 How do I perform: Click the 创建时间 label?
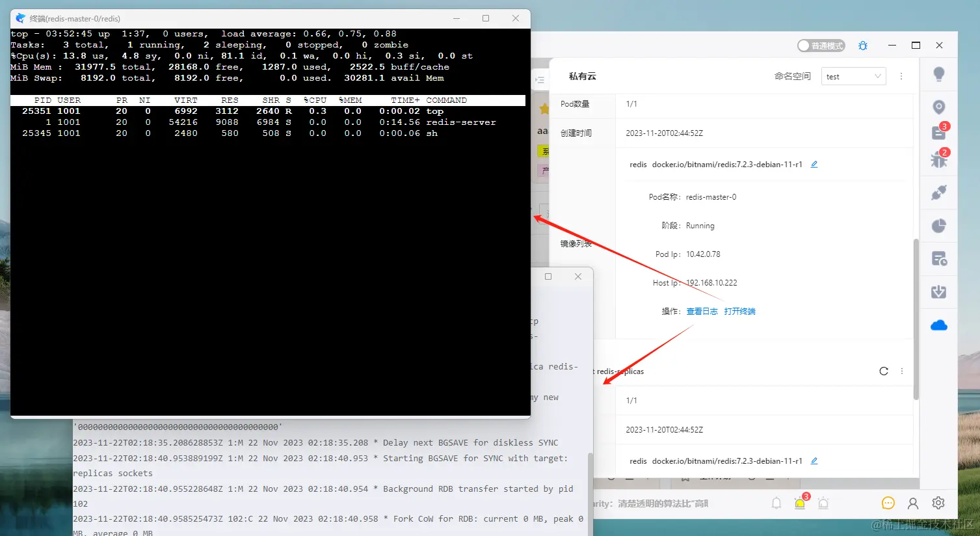point(576,133)
